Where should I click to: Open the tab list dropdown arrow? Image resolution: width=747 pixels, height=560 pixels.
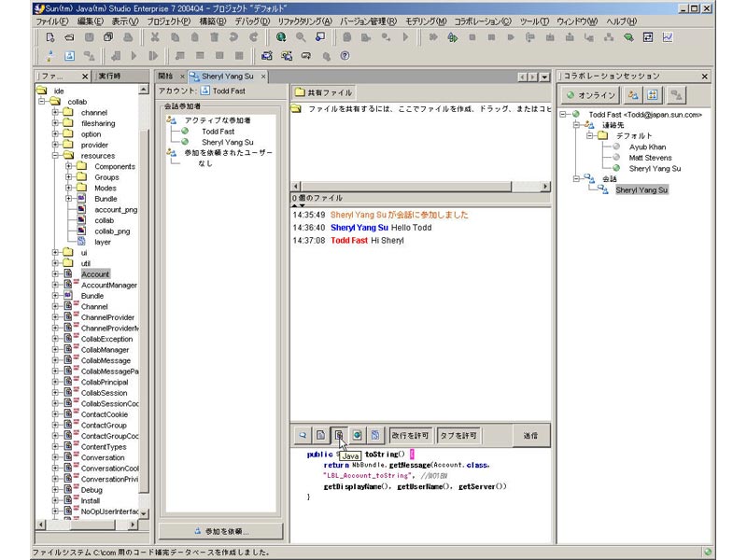point(544,77)
